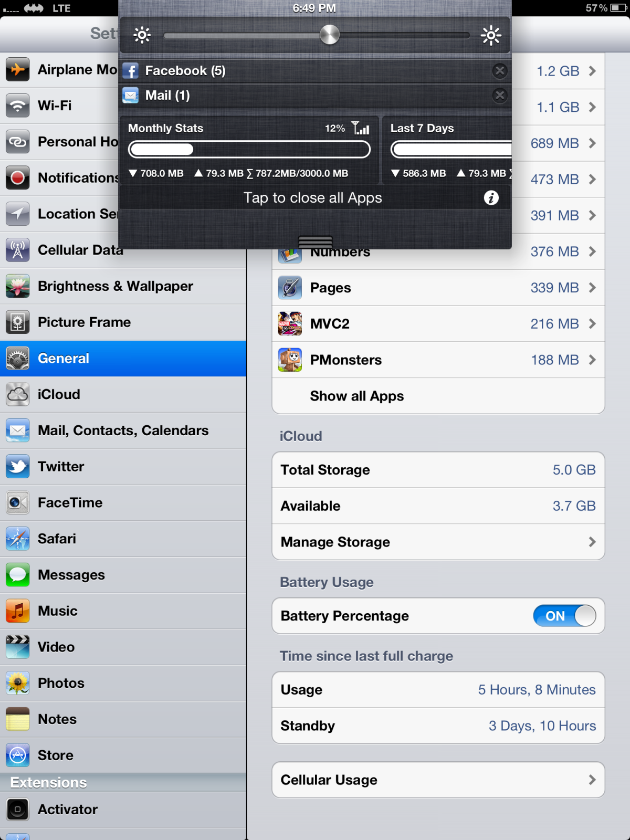Screen dimensions: 630x840
Task: Tap the max brightness sun icon
Action: point(491,36)
